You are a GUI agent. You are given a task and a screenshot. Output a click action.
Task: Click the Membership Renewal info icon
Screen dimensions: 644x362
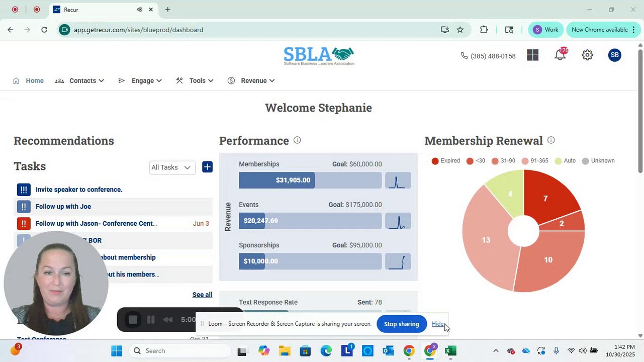tap(551, 140)
